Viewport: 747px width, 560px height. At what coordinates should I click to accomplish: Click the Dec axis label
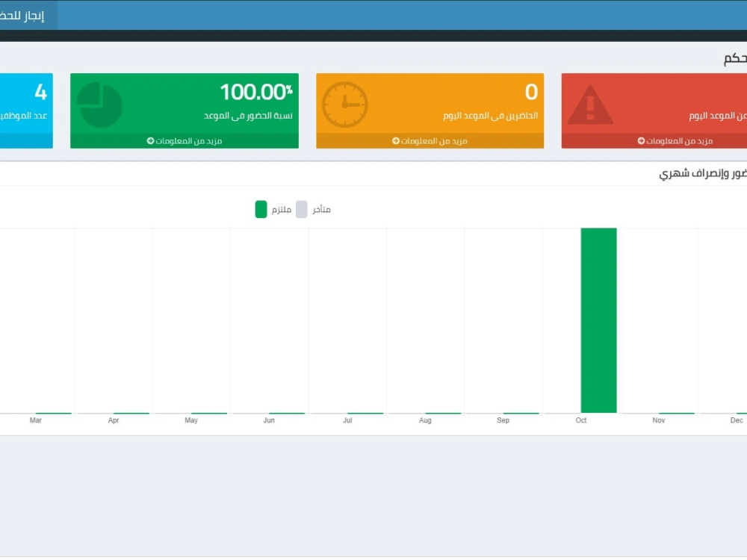[x=737, y=420]
